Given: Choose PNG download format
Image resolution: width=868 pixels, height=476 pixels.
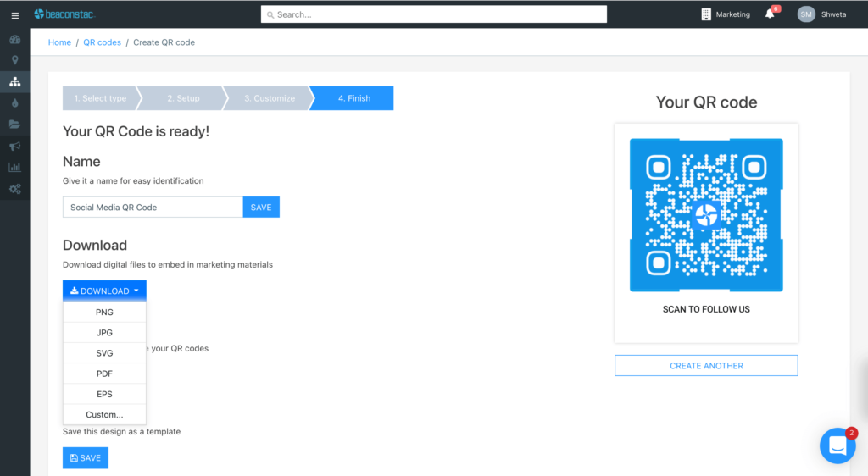Looking at the screenshot, I should click(x=104, y=313).
